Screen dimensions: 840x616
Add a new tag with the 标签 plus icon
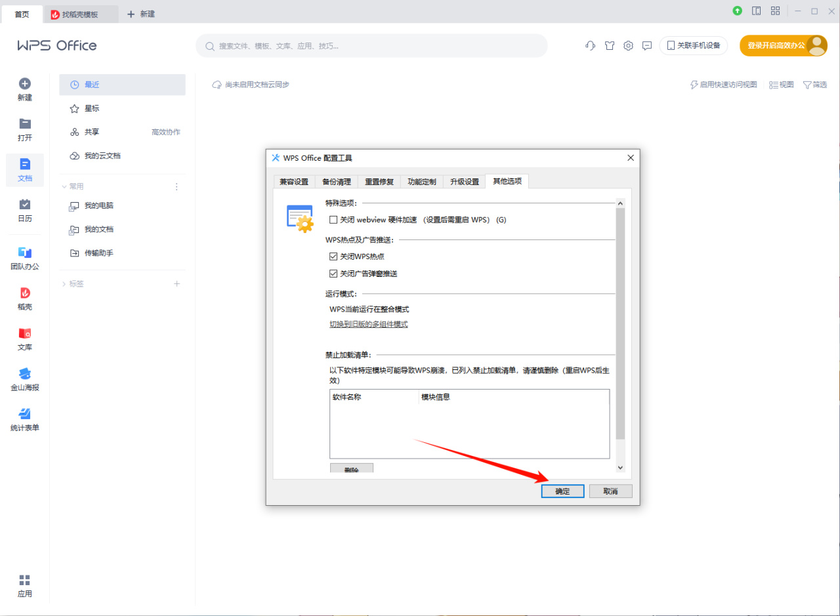tap(177, 284)
